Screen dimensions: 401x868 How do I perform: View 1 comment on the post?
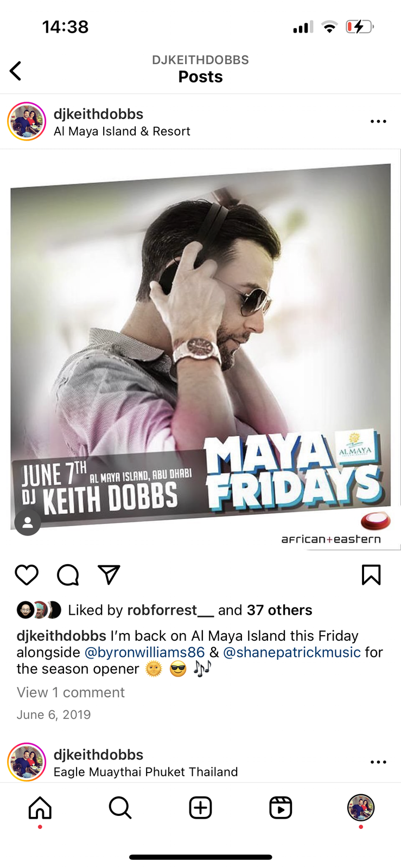[x=71, y=692]
